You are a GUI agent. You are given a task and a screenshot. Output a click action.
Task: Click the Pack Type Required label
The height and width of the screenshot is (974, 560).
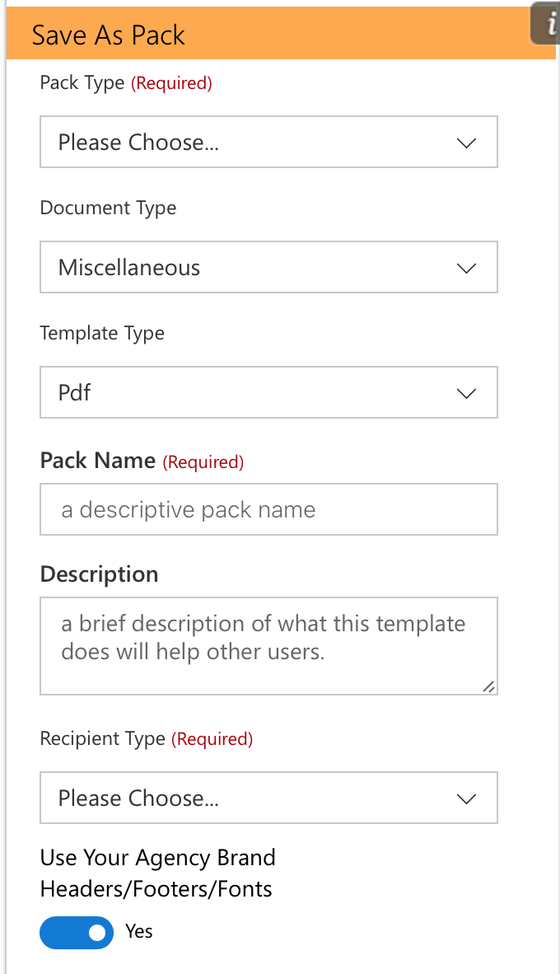click(x=171, y=82)
